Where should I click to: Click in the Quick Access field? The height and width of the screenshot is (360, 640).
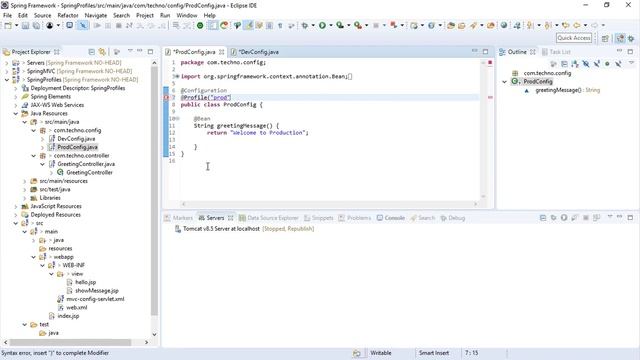coord(573,38)
